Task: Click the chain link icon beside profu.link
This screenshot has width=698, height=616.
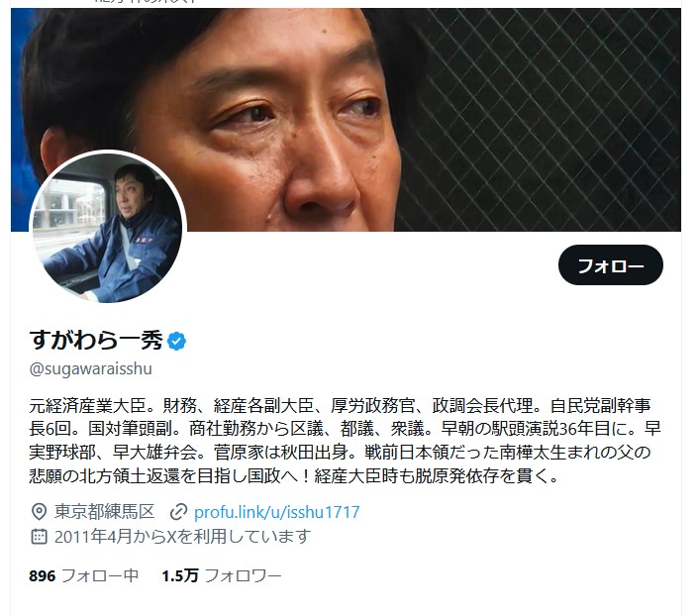Action: click(x=178, y=512)
